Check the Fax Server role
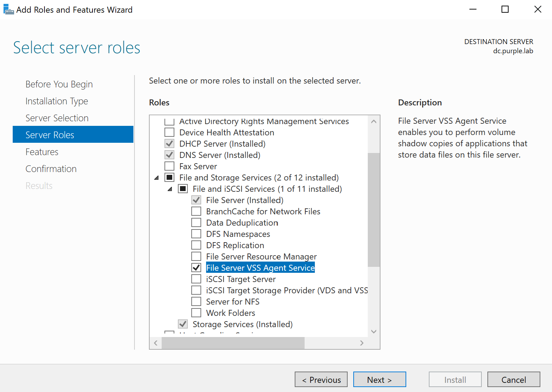 tap(170, 166)
